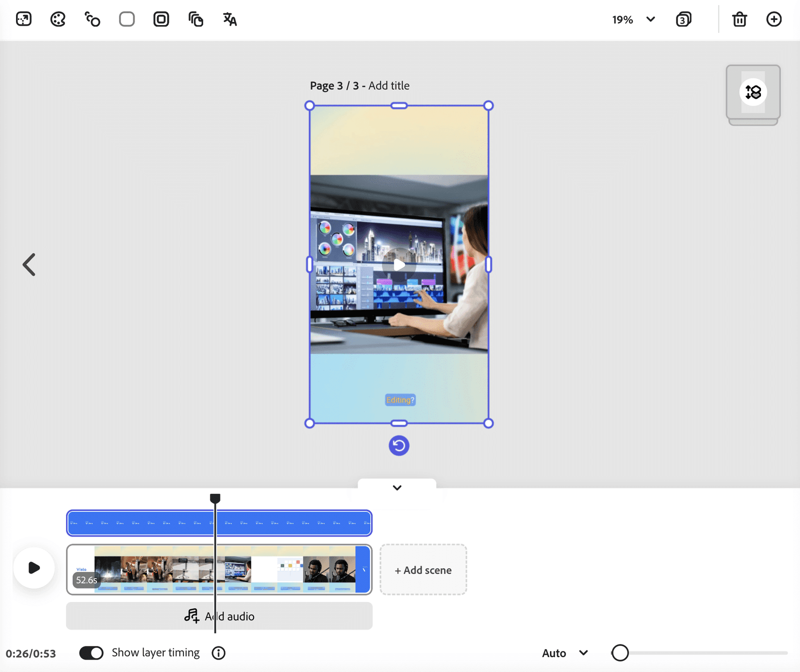800x672 pixels.
Task: Click Add title next to Page 3 / 3
Action: (389, 85)
